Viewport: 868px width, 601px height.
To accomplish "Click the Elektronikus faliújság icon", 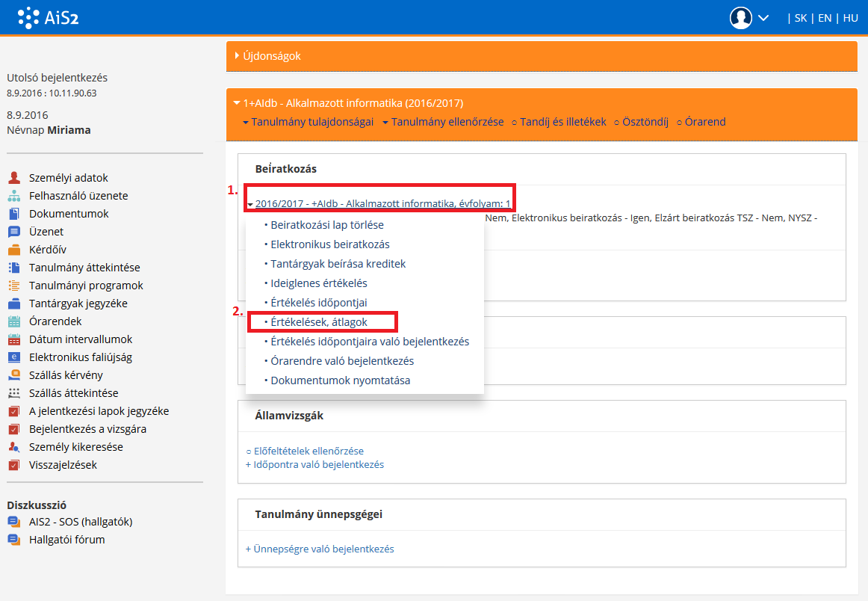I will pyautogui.click(x=13, y=357).
